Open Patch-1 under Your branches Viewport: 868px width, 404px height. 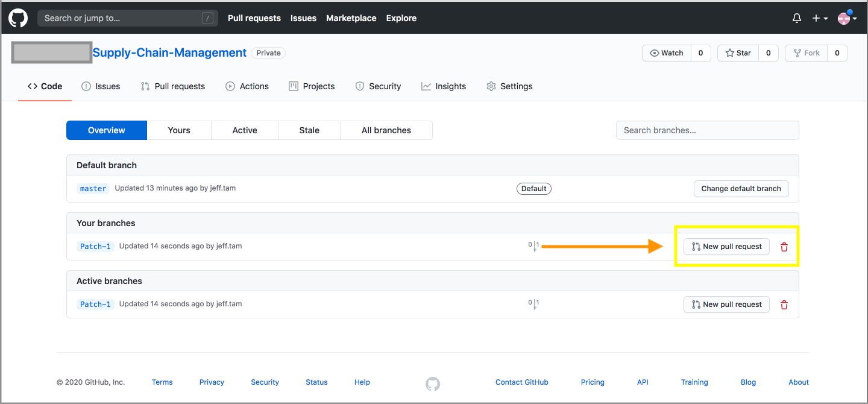[95, 246]
